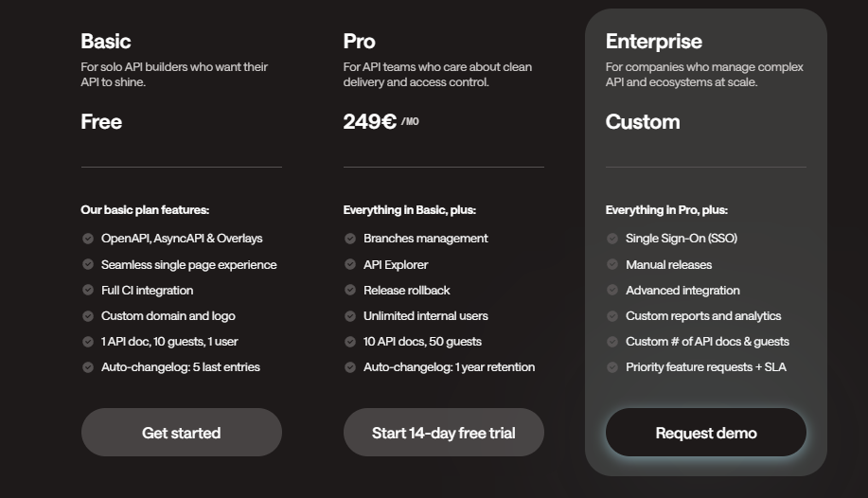Click checkmark icon beside Release rollback

coord(350,290)
